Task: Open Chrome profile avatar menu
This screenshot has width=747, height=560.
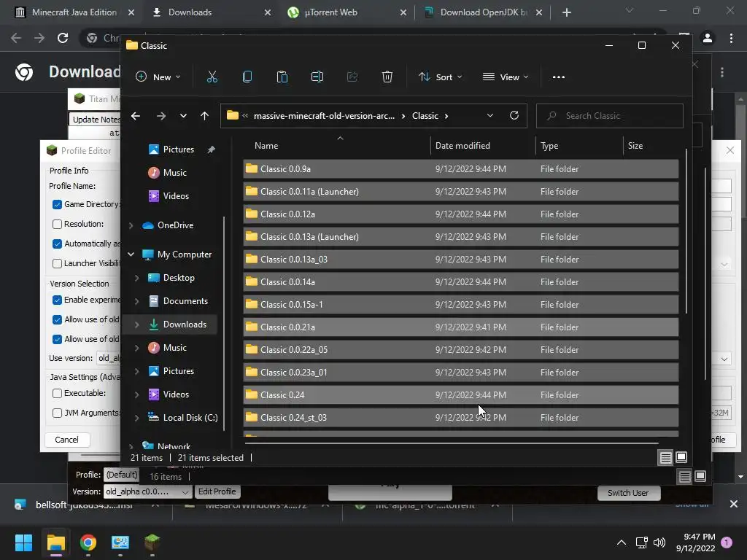Action: click(708, 38)
